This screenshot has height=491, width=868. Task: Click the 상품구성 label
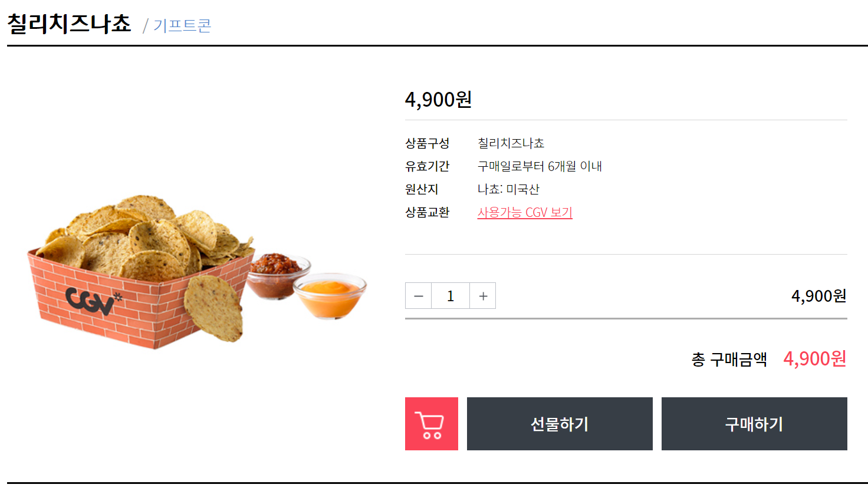[427, 143]
